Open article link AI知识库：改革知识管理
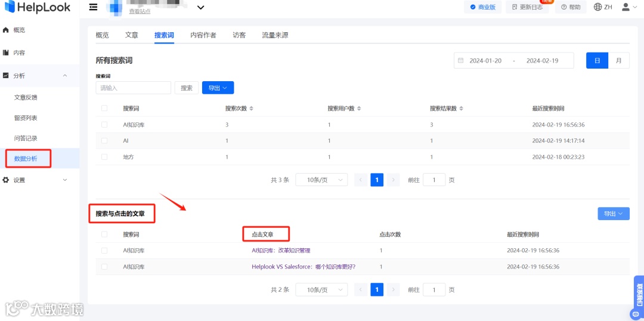Screen dimensions: 644x321 281,251
